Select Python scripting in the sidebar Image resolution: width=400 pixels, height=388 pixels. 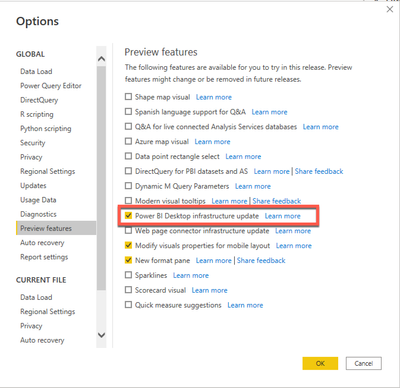point(46,129)
